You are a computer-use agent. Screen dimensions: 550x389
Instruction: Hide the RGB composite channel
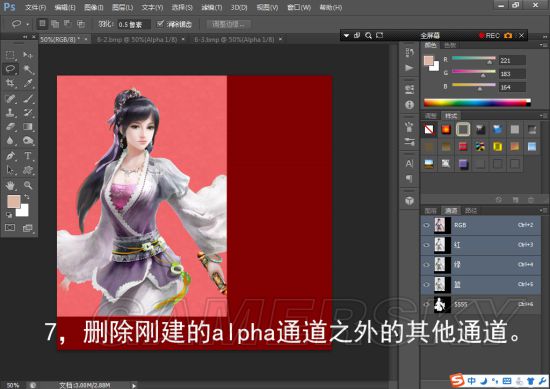click(x=427, y=225)
